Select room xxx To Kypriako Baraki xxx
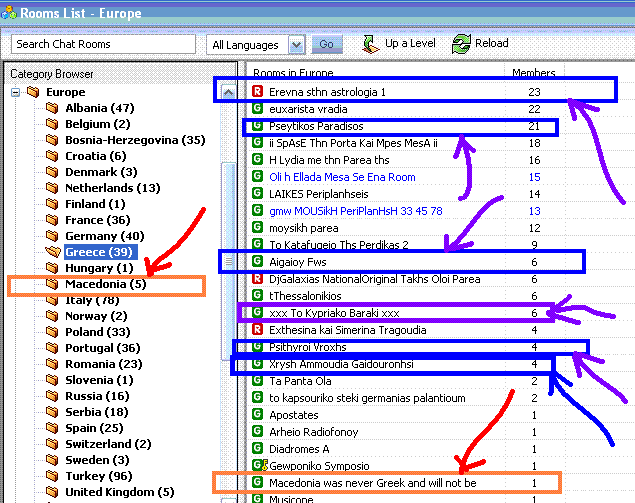 pyautogui.click(x=334, y=313)
